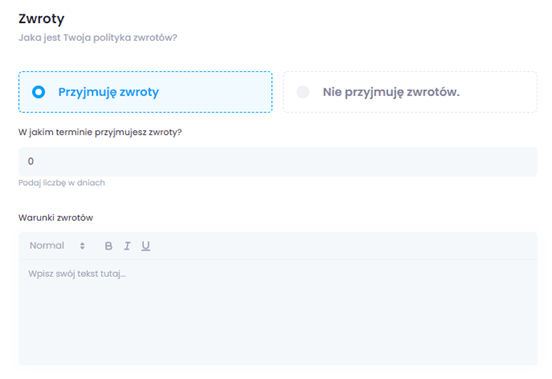Click the 'W jakim terminie przyjmujesz zwroty?' label
This screenshot has height=379, width=552.
(x=100, y=132)
